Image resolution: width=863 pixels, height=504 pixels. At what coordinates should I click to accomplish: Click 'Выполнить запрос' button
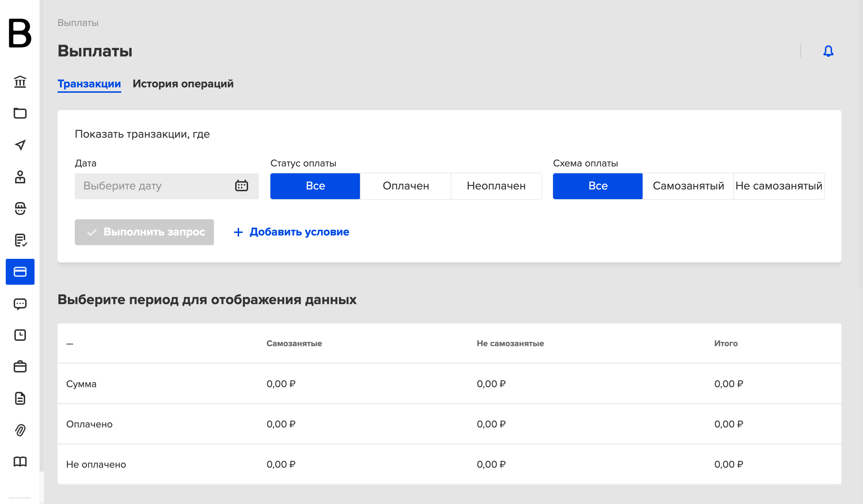tap(144, 232)
